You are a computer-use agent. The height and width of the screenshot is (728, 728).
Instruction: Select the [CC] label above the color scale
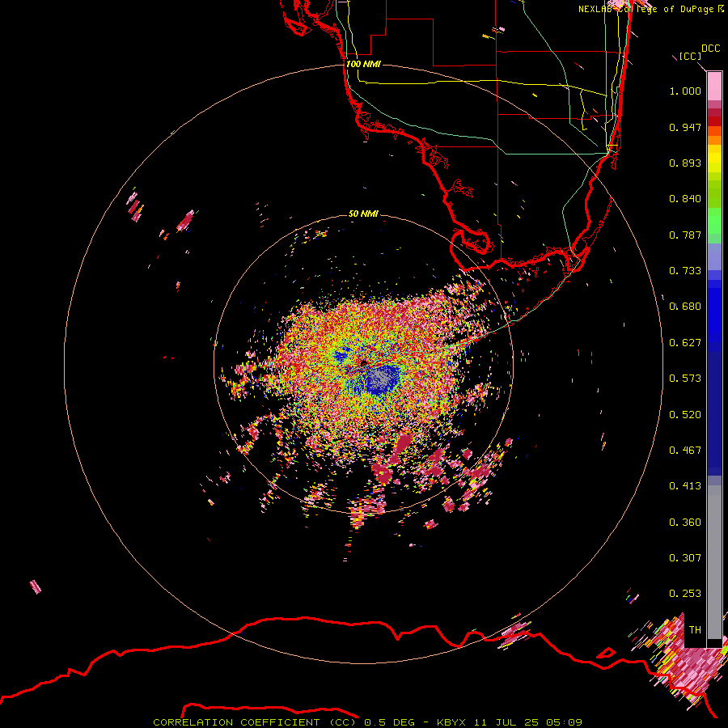(690, 56)
